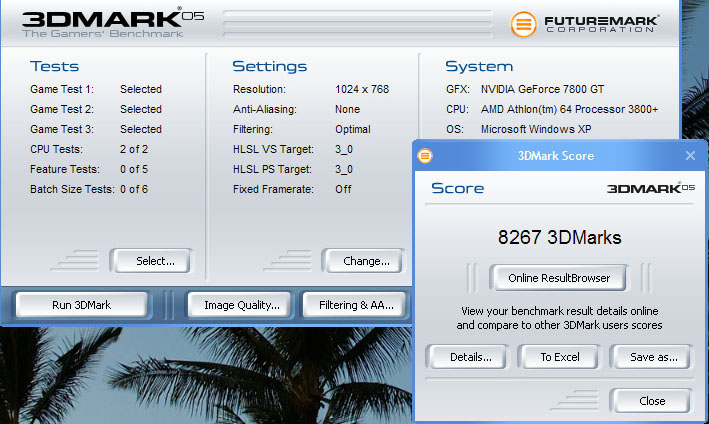Image resolution: width=709 pixels, height=424 pixels.
Task: Click 'NVIDIA GeForce 7800 GT' GFX value
Action: pos(542,90)
